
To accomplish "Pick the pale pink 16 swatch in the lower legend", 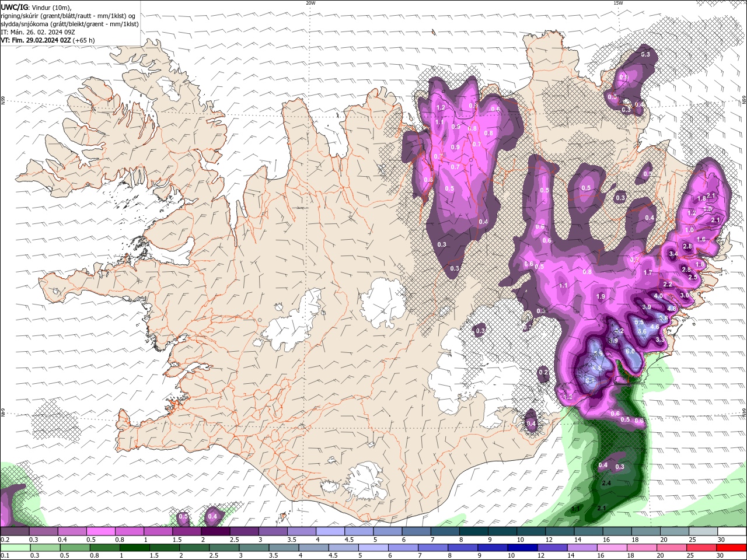I will tap(611, 548).
